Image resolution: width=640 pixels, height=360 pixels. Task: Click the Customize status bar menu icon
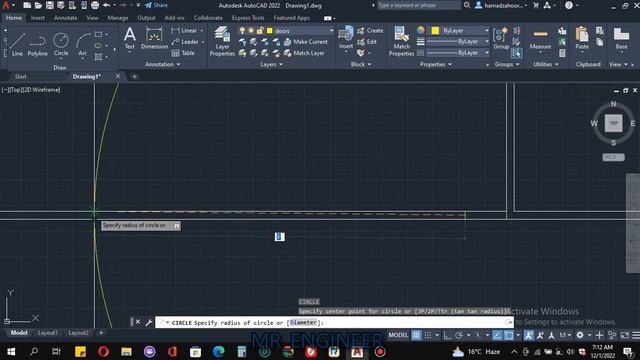(636, 335)
